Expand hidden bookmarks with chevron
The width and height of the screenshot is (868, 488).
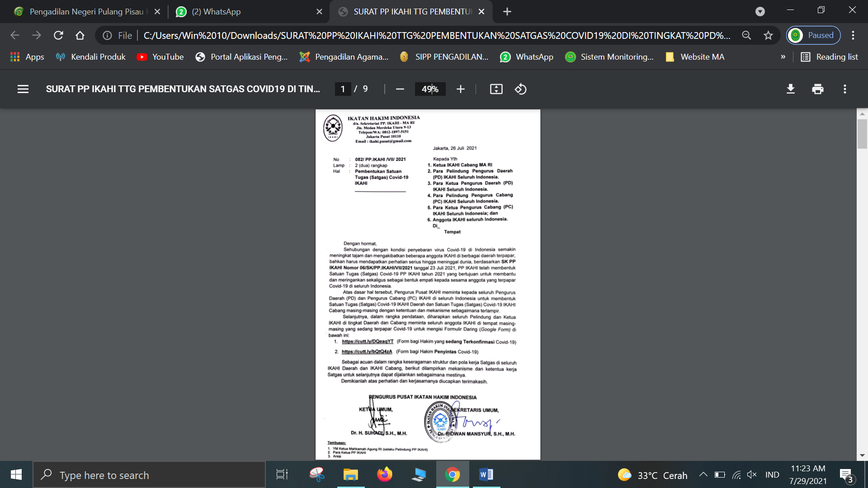[783, 57]
